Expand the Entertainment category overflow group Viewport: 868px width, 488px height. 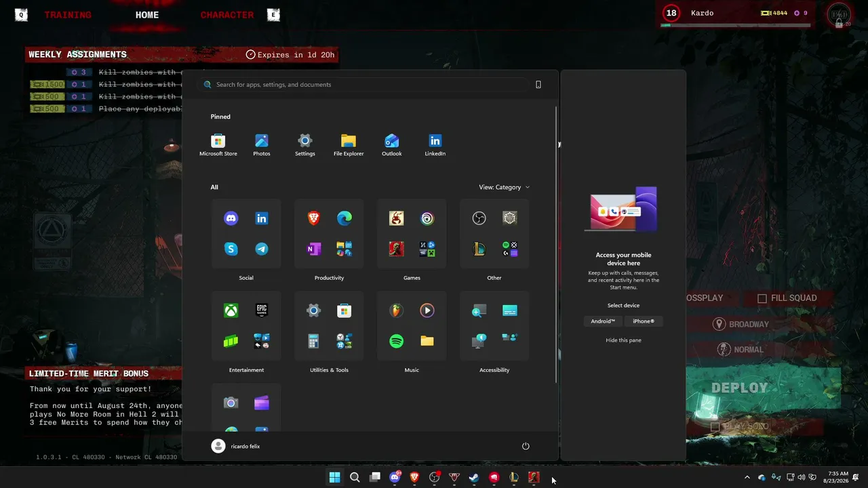click(x=262, y=341)
